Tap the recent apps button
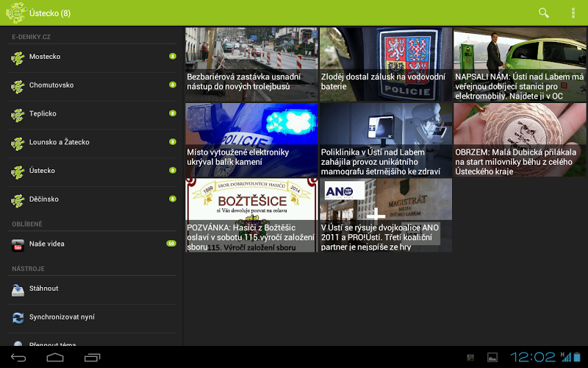The height and width of the screenshot is (368, 588). (93, 358)
